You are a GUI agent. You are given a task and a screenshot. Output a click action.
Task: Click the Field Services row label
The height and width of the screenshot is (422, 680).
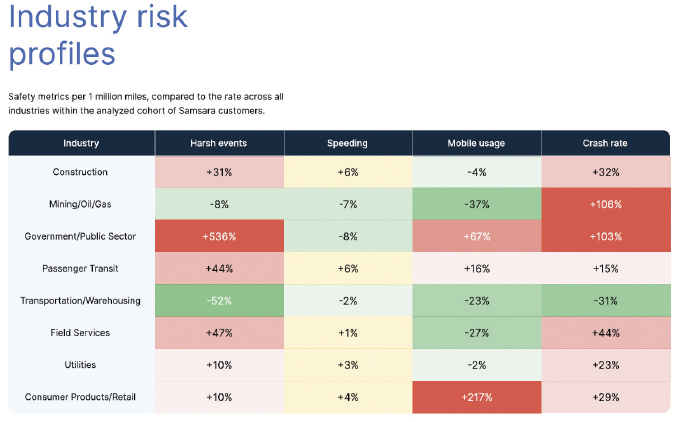pyautogui.click(x=81, y=332)
